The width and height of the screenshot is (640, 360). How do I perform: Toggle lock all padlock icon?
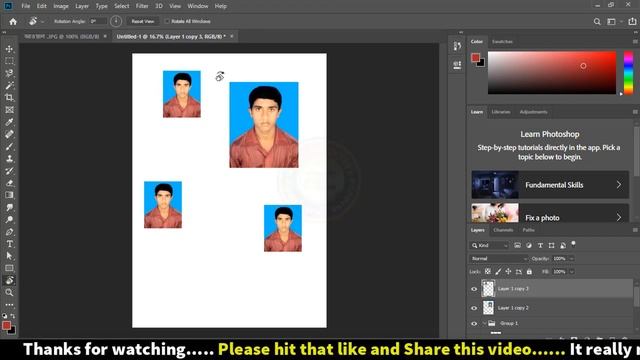529,271
